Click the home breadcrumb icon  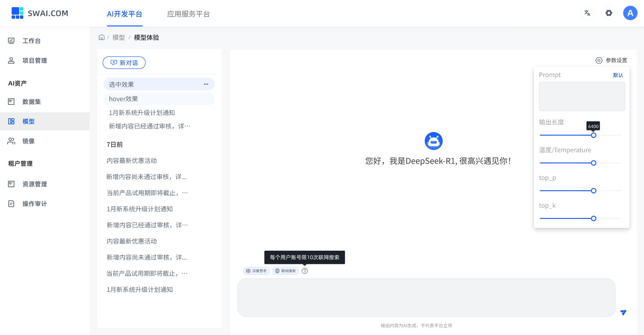[x=101, y=37]
